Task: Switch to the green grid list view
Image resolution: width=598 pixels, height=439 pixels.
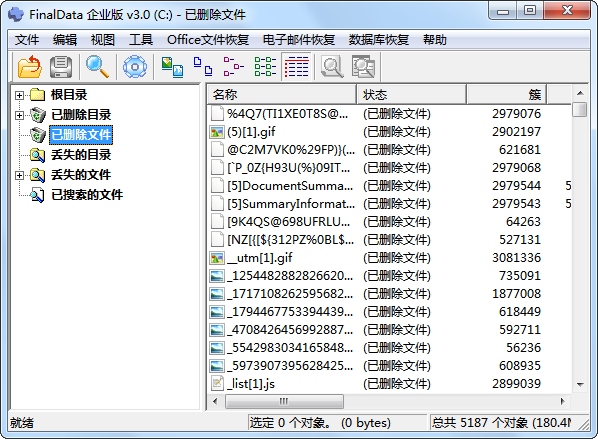Action: click(x=265, y=67)
